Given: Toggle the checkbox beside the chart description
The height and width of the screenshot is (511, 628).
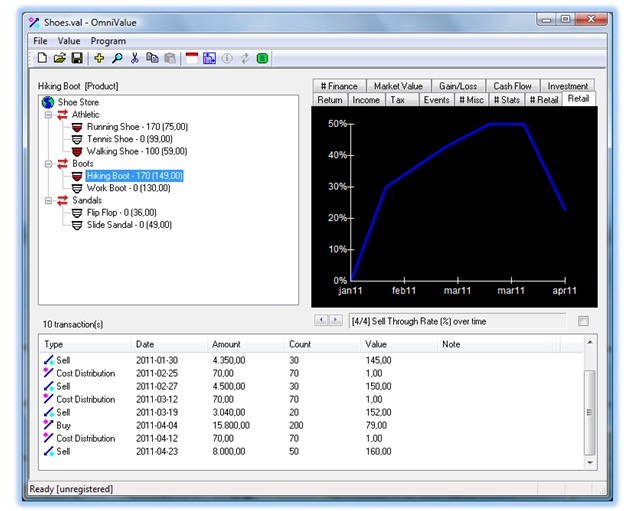Looking at the screenshot, I should (x=583, y=321).
